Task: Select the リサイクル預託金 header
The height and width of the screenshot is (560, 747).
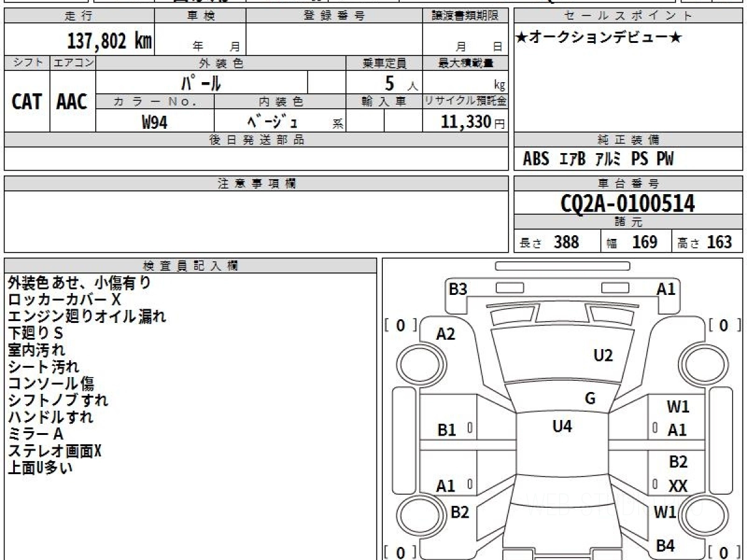Action: [465, 101]
